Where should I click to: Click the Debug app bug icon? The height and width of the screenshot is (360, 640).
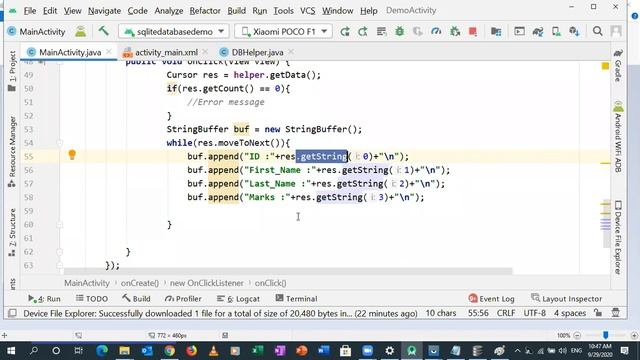400,31
